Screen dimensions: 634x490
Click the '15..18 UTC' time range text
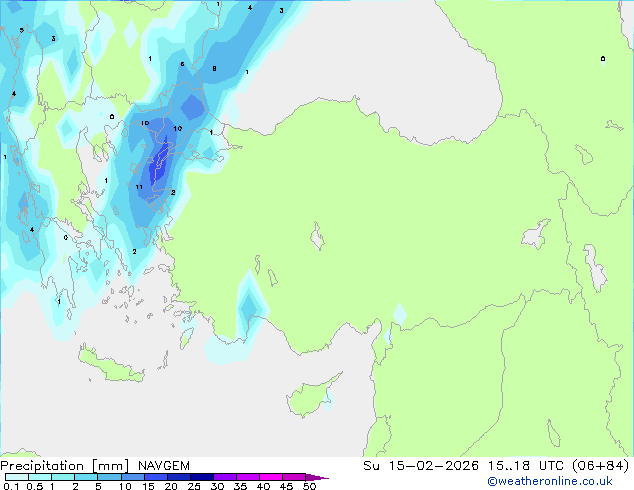525,466
